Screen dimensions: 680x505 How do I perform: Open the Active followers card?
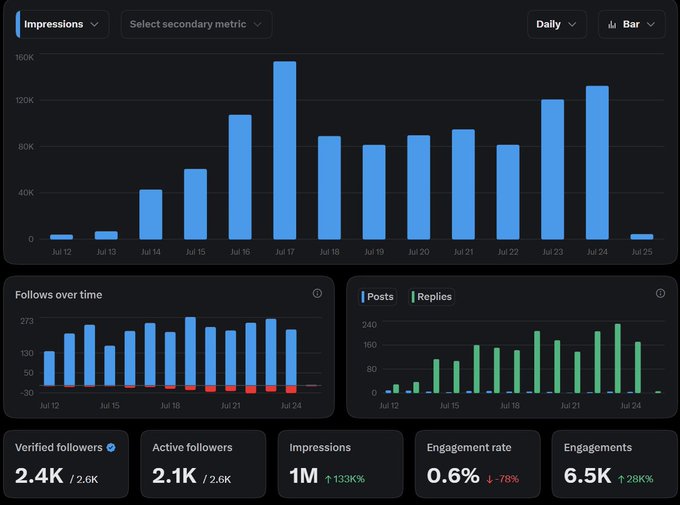(x=203, y=464)
